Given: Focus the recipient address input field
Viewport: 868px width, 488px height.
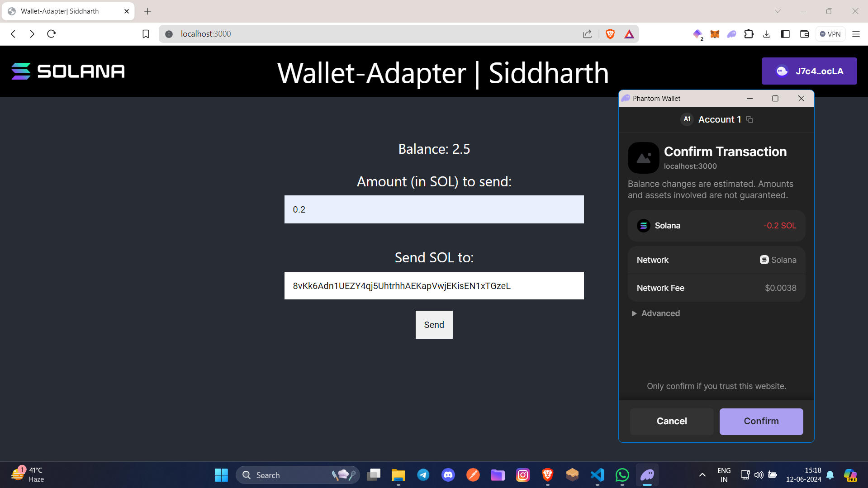Looking at the screenshot, I should pyautogui.click(x=434, y=285).
